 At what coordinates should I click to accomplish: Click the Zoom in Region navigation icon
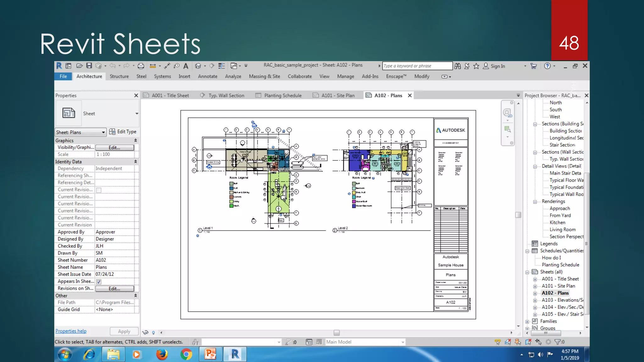(507, 129)
